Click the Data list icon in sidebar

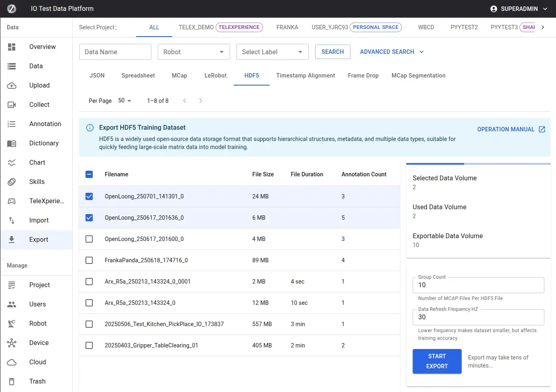point(12,66)
